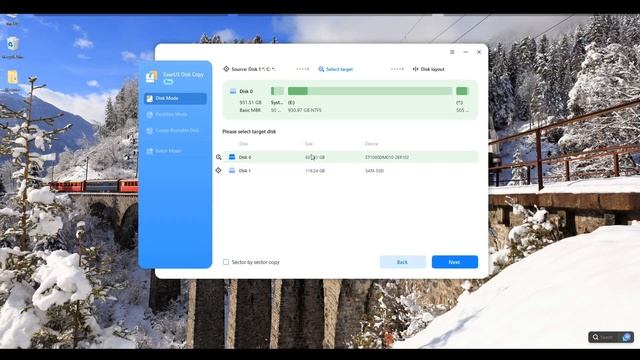
Task: Go to the Source Disk step
Action: click(249, 69)
